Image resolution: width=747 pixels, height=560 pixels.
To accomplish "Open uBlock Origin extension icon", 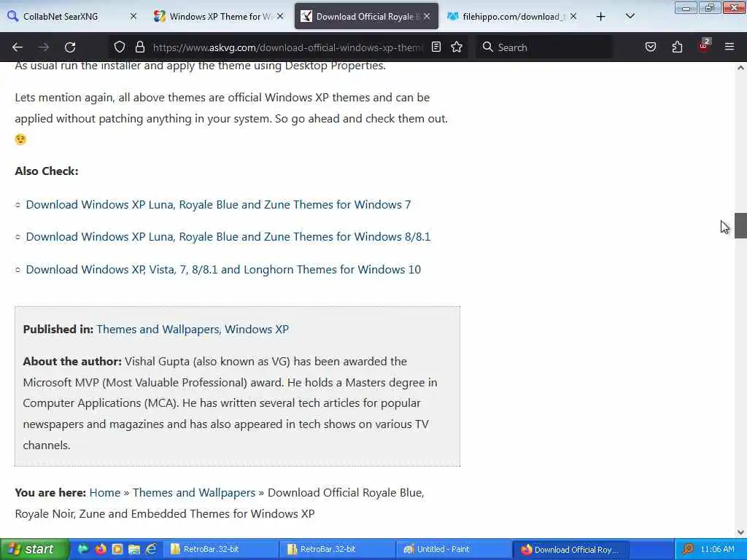I will [x=704, y=46].
